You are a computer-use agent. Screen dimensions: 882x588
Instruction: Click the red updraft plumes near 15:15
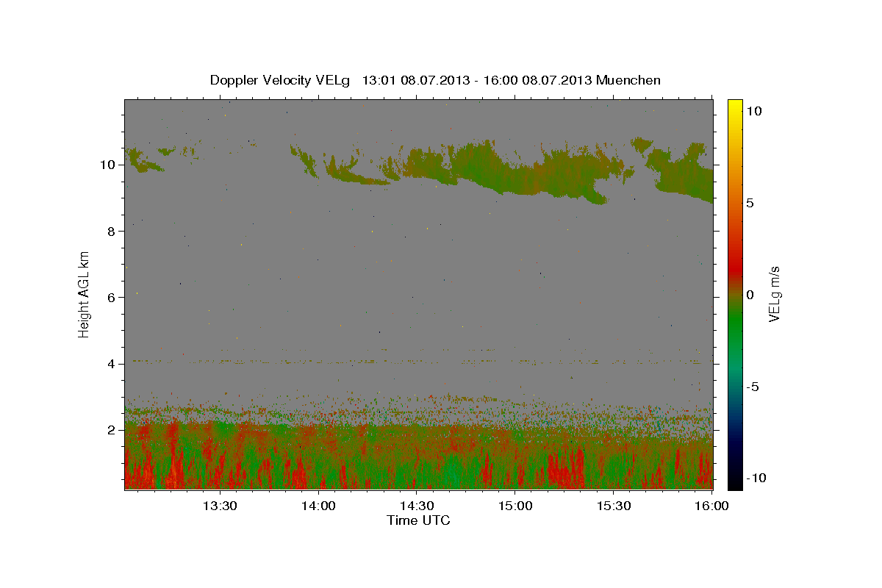pos(564,470)
